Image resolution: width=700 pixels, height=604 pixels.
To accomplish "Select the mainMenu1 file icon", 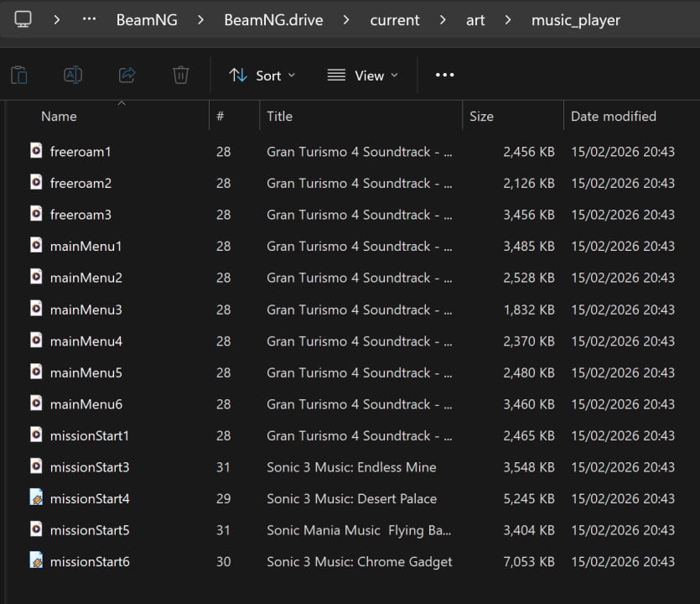I will click(x=36, y=245).
